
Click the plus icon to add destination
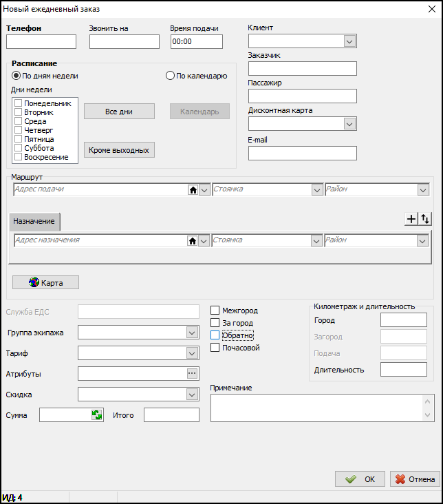point(411,219)
